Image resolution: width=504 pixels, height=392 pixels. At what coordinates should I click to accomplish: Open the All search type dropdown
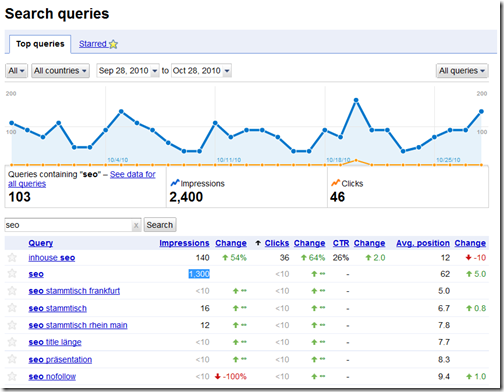(16, 71)
